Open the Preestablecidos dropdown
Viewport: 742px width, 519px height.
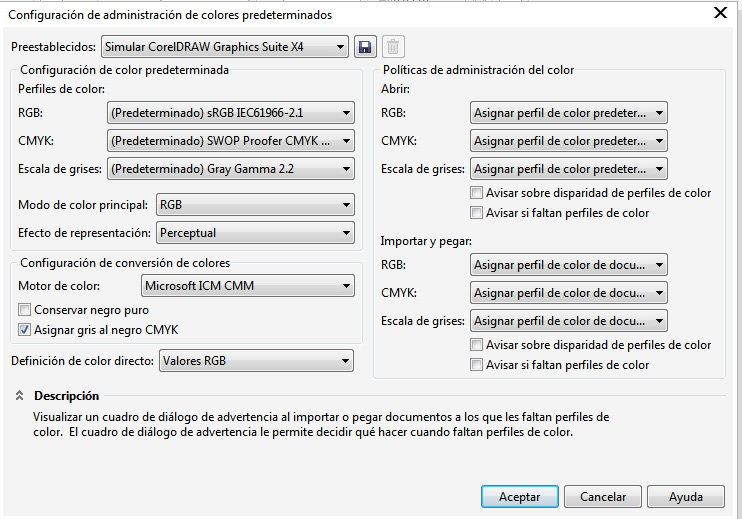point(225,47)
